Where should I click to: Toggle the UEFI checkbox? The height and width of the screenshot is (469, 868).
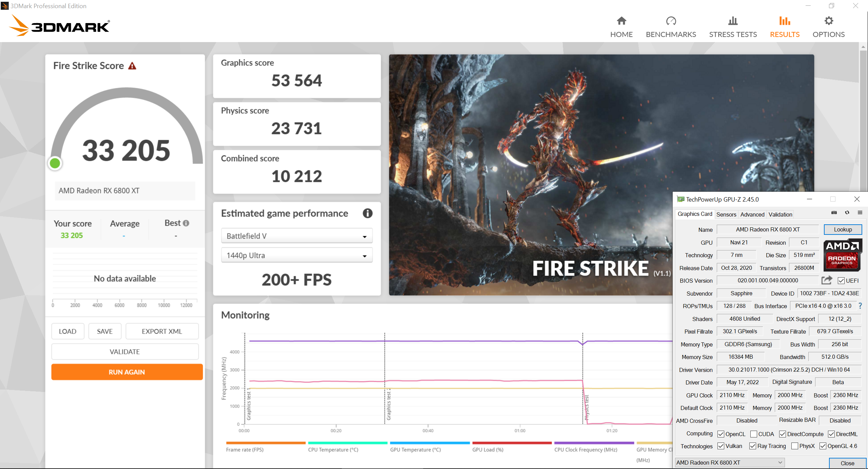(841, 281)
